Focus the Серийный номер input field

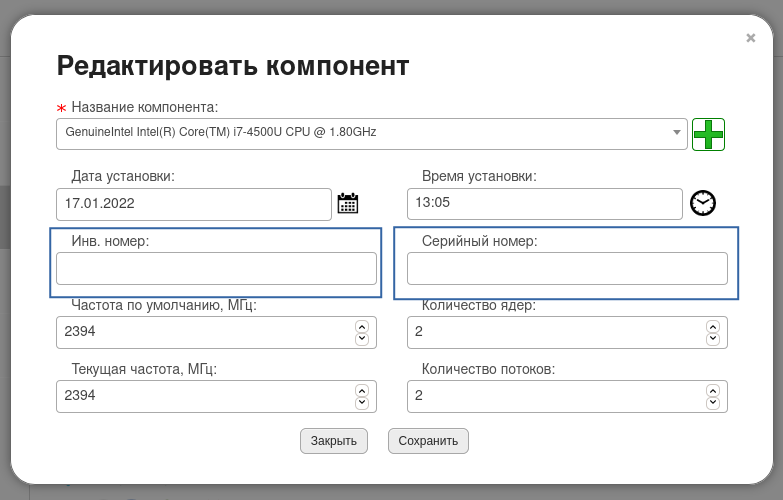(x=567, y=269)
